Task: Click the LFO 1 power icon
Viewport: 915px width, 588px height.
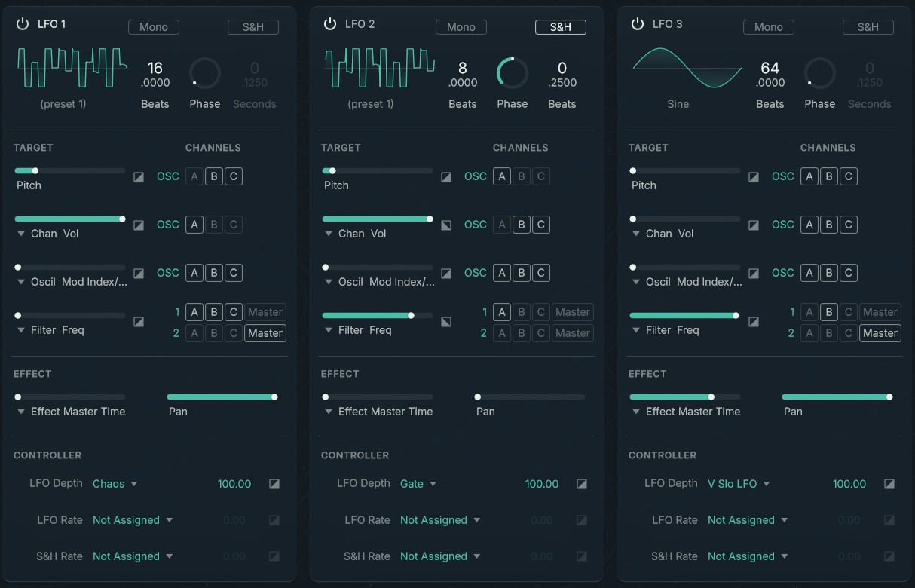Action: point(21,23)
